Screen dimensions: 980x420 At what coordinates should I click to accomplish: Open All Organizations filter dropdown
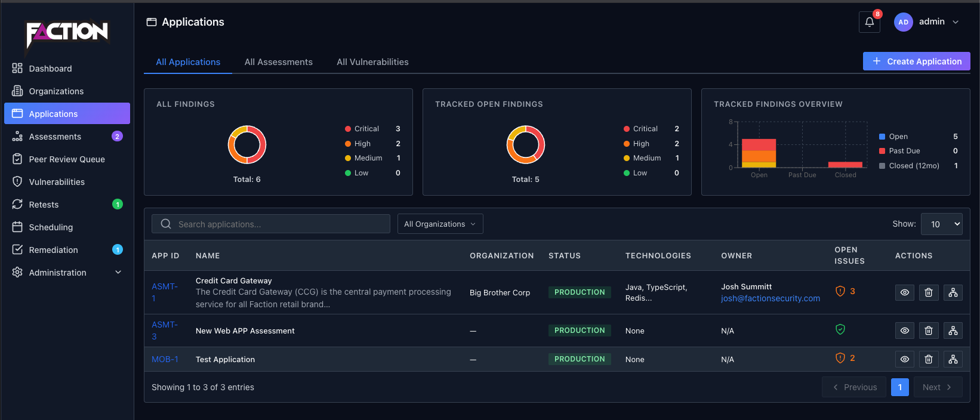pyautogui.click(x=440, y=224)
